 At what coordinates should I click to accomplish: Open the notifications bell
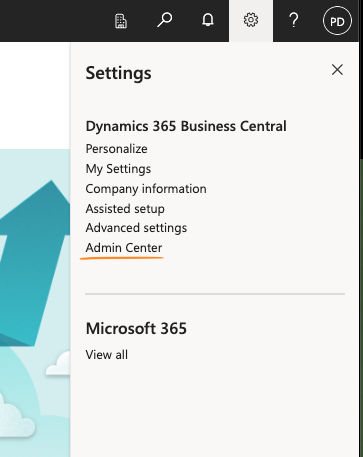point(208,20)
